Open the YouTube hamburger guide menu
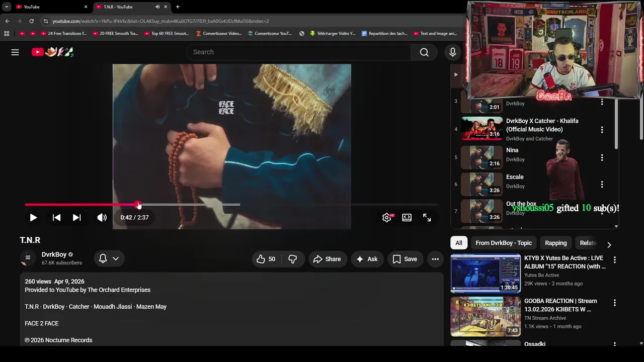 [15, 52]
